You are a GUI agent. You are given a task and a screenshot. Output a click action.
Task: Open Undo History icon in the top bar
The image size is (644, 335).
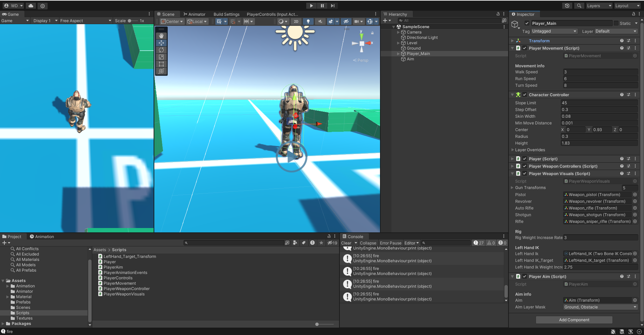coord(567,6)
